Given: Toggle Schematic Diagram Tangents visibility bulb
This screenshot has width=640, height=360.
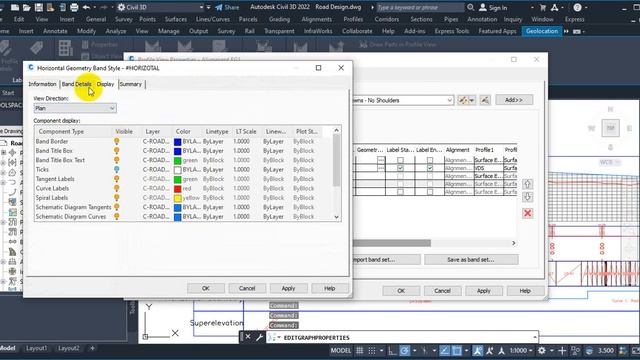Looking at the screenshot, I should [x=117, y=207].
